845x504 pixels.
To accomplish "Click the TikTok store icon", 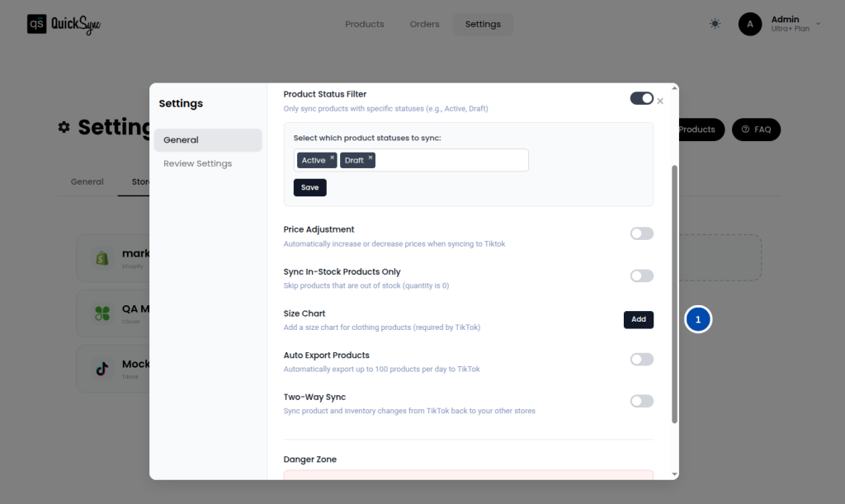I will tap(102, 369).
